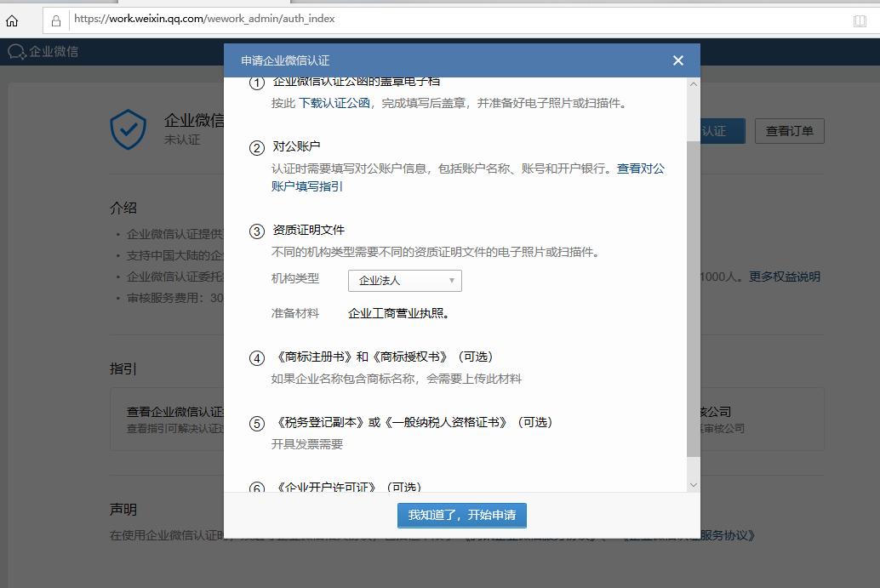Click the 声明 section heading on page

point(123,510)
